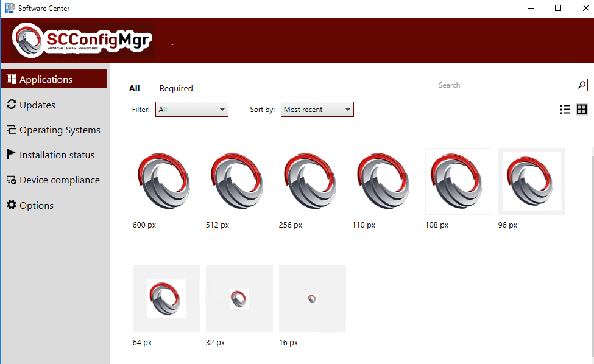Select the Updates sync icon
The width and height of the screenshot is (594, 364).
11,104
